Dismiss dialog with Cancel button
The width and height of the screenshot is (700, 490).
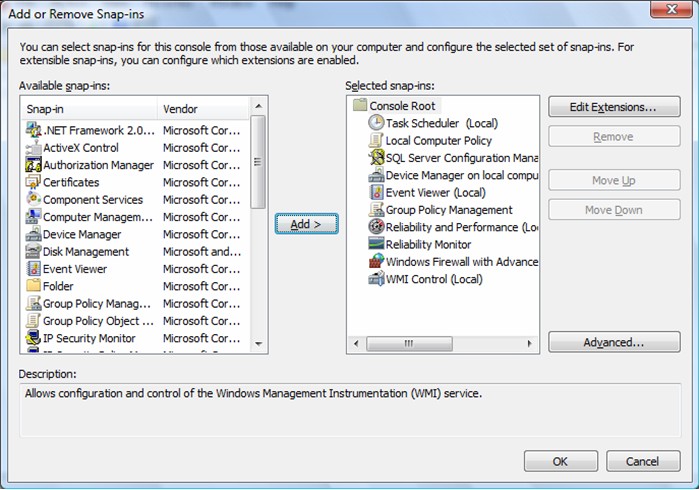pyautogui.click(x=643, y=461)
